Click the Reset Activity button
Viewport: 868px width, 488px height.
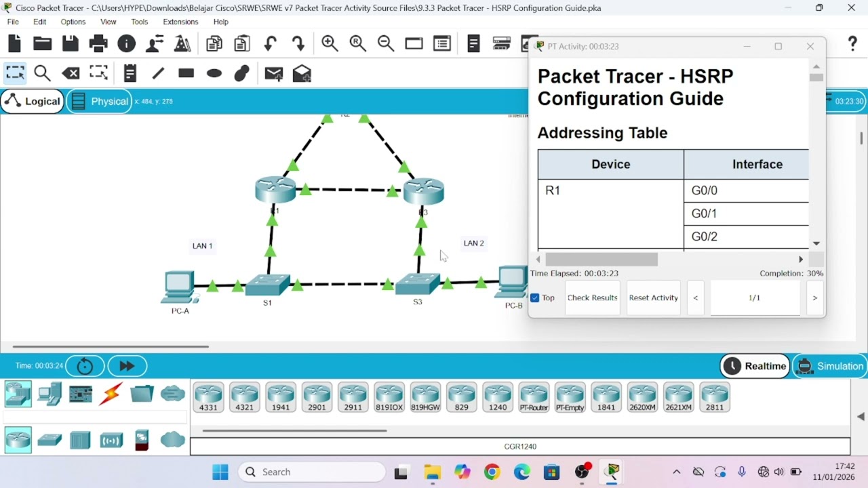(x=654, y=298)
